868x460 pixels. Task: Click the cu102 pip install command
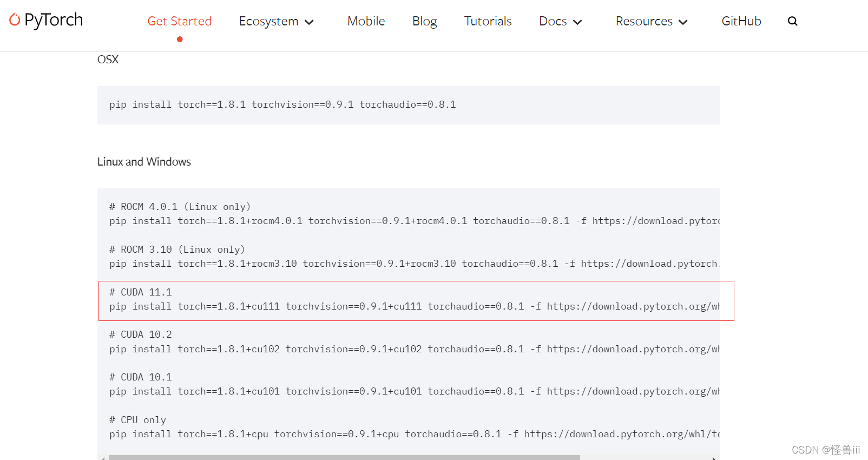[x=415, y=349]
